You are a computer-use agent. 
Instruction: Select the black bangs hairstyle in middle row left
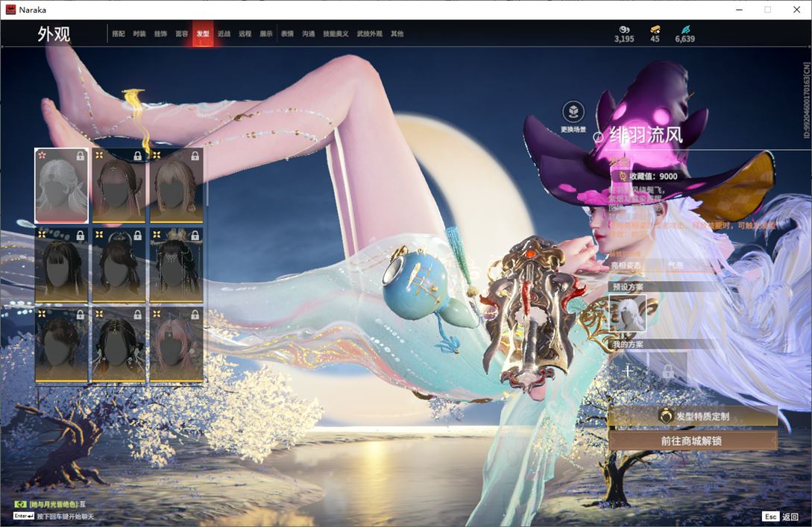click(62, 265)
